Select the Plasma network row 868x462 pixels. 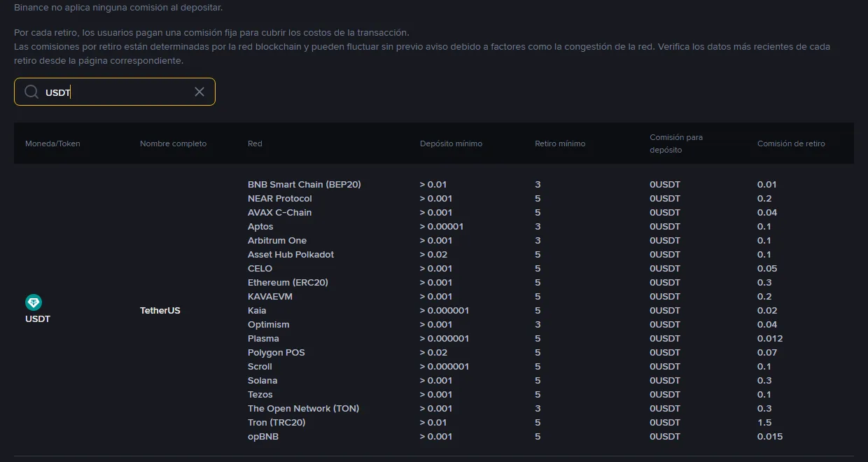pos(263,339)
